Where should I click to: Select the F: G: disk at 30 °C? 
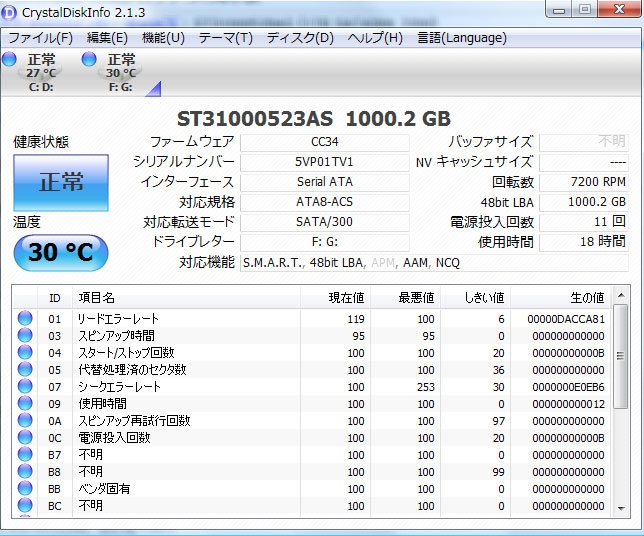point(121,72)
